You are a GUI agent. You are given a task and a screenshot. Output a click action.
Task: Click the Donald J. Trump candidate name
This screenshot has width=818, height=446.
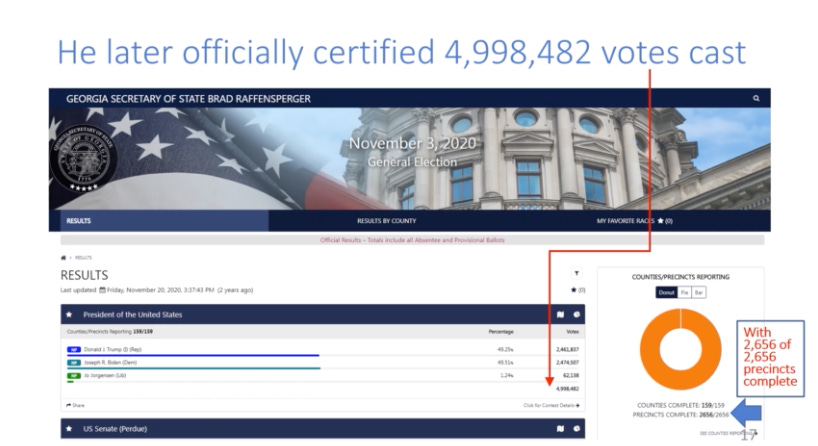point(113,349)
